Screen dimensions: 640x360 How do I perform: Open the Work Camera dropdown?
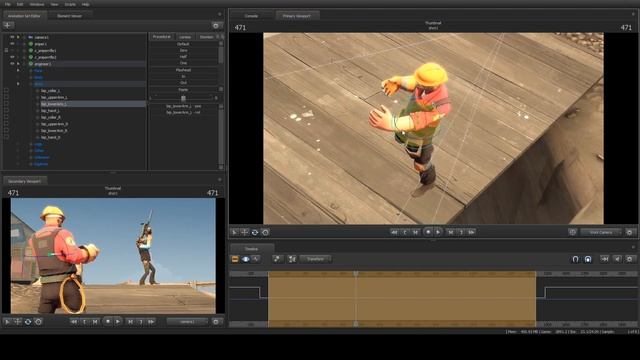coord(601,232)
